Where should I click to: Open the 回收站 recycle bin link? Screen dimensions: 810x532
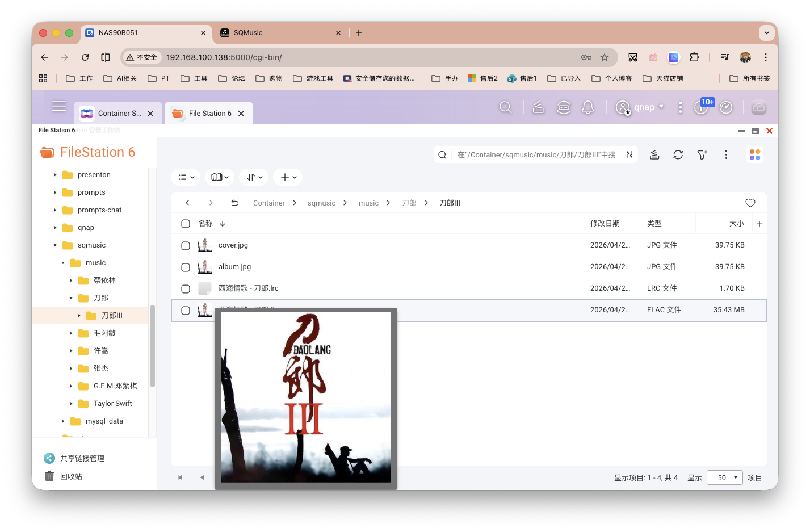point(71,476)
